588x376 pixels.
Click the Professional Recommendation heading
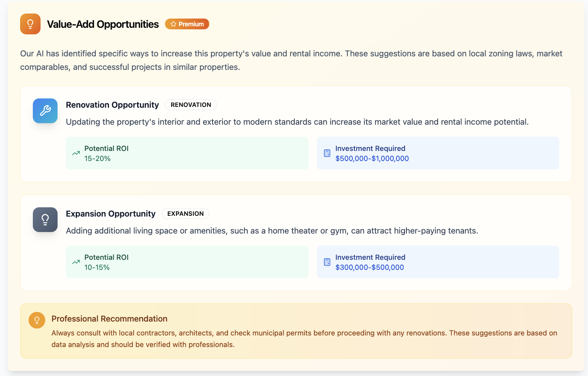pos(109,319)
